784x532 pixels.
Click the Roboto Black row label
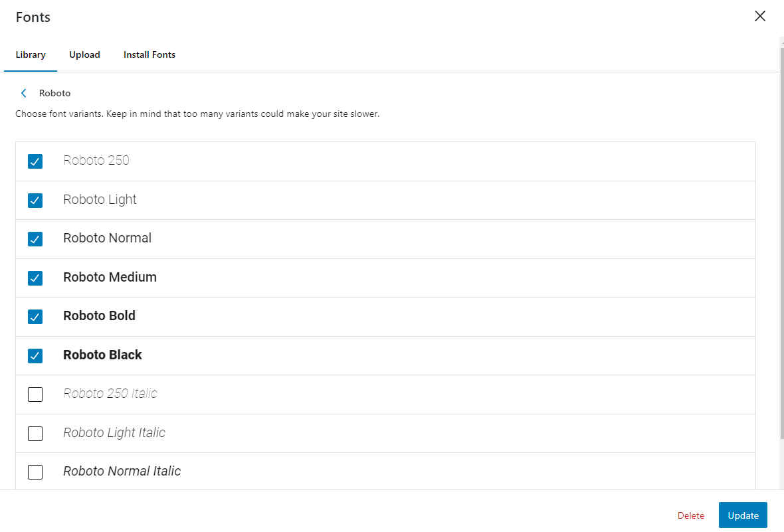(x=102, y=355)
